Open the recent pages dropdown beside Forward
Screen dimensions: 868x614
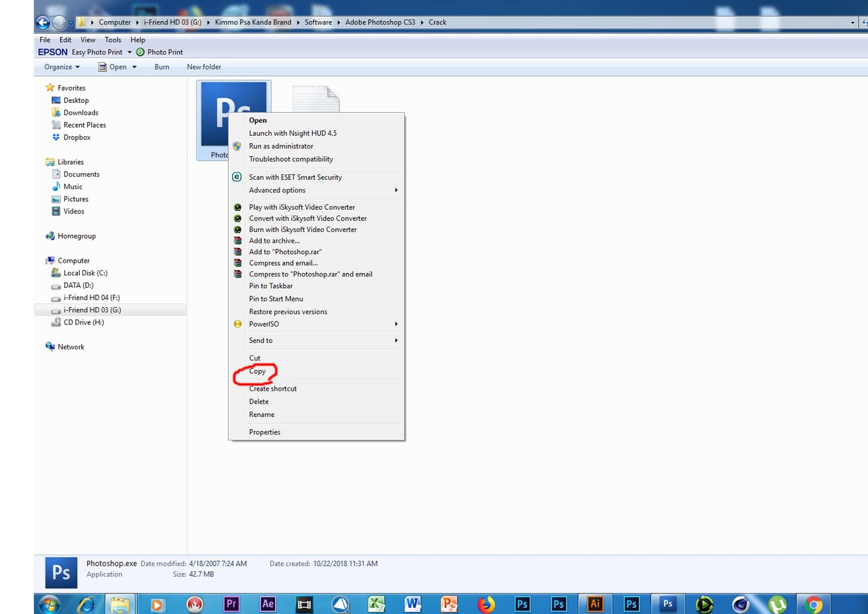[x=71, y=23]
